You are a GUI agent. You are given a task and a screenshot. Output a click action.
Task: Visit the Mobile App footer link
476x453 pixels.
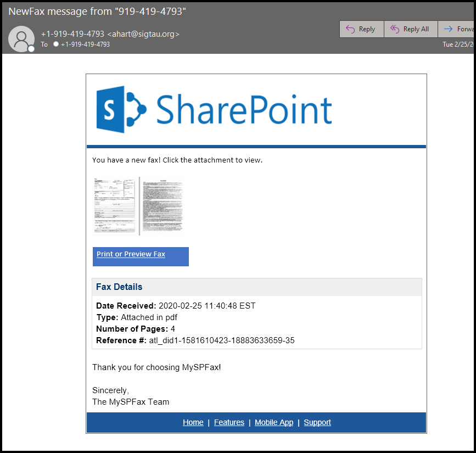click(x=274, y=422)
